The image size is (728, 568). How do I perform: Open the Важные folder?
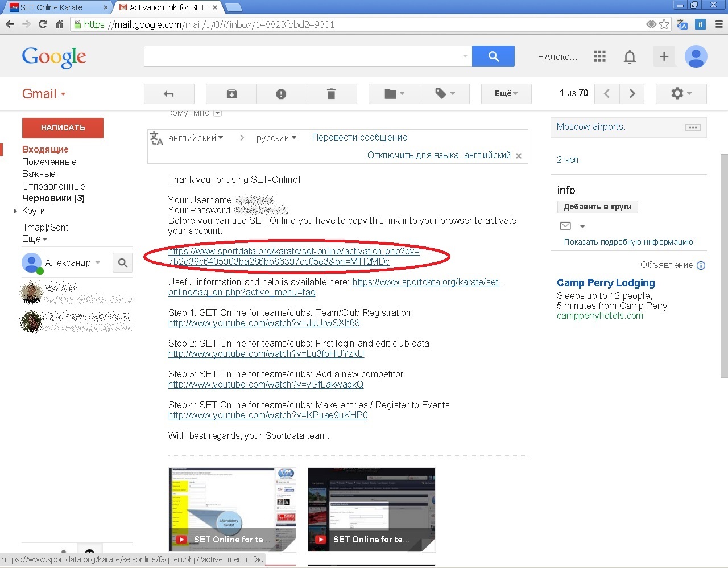[x=39, y=174]
